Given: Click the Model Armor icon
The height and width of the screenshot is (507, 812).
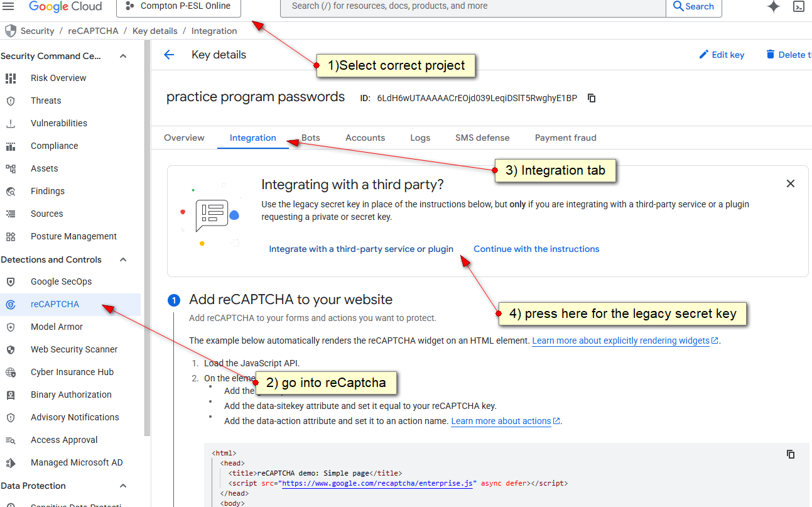Looking at the screenshot, I should pyautogui.click(x=11, y=327).
